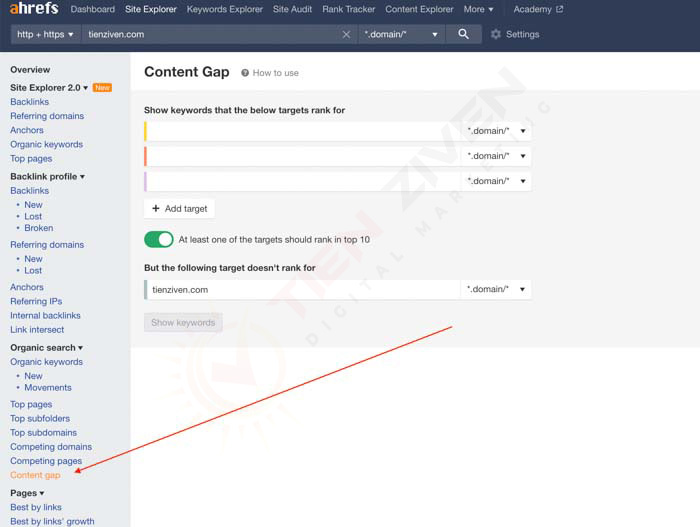Open Lost backlinks link under Backlinks

tap(33, 216)
